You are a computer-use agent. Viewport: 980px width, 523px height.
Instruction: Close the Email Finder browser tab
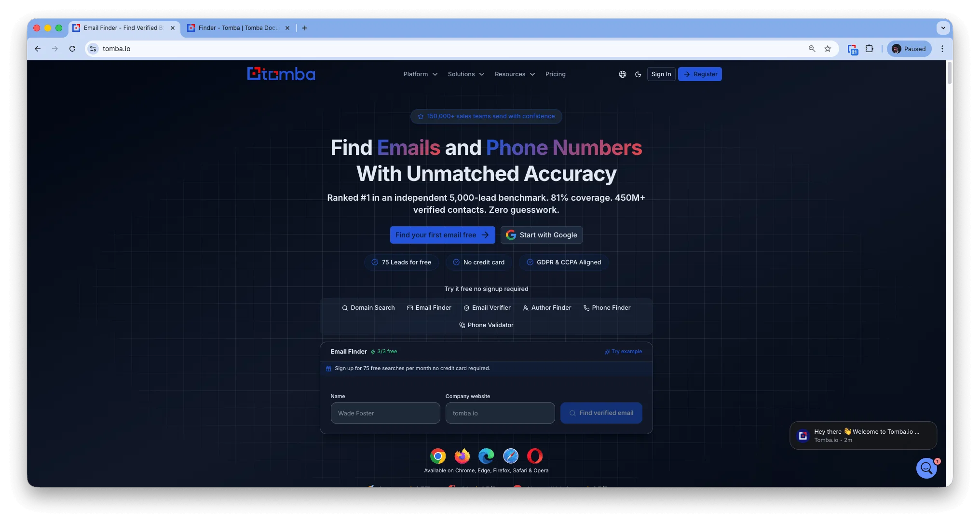(173, 28)
